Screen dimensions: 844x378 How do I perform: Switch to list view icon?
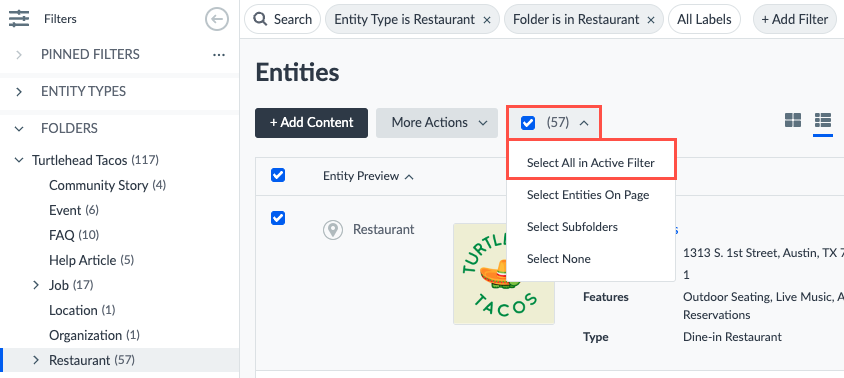823,120
